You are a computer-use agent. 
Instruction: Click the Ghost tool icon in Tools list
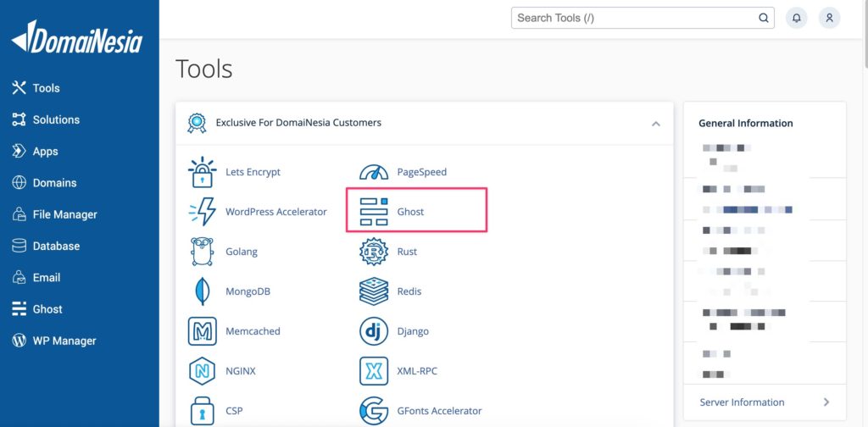(x=374, y=212)
